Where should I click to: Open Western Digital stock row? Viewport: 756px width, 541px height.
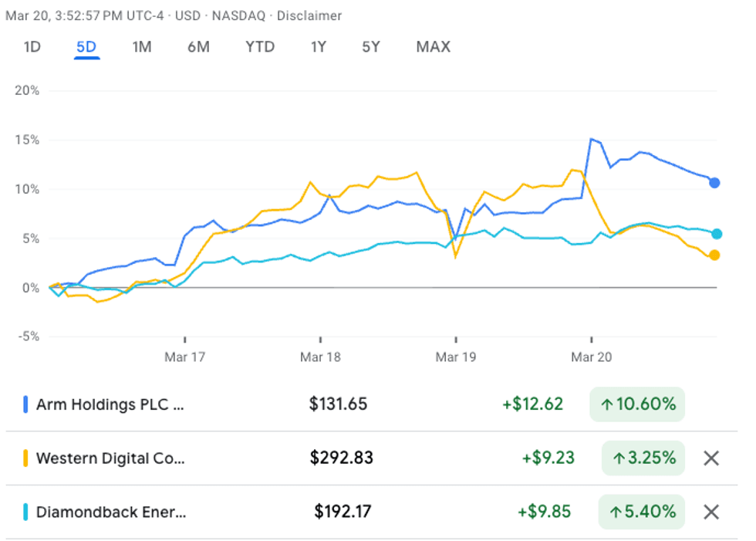(110, 458)
